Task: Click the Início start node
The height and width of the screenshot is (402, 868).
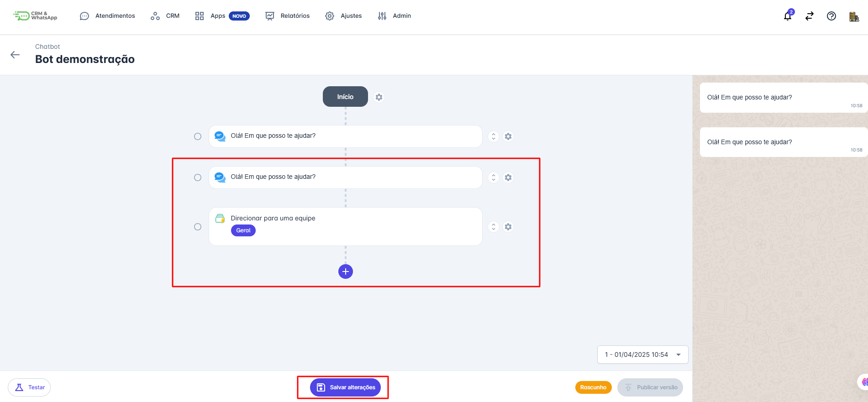Action: coord(345,97)
